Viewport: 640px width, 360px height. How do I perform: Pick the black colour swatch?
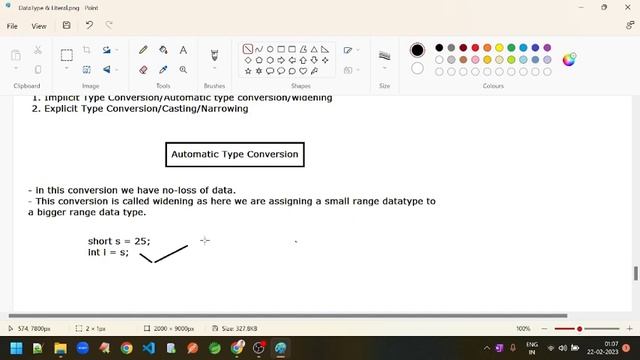(439, 48)
